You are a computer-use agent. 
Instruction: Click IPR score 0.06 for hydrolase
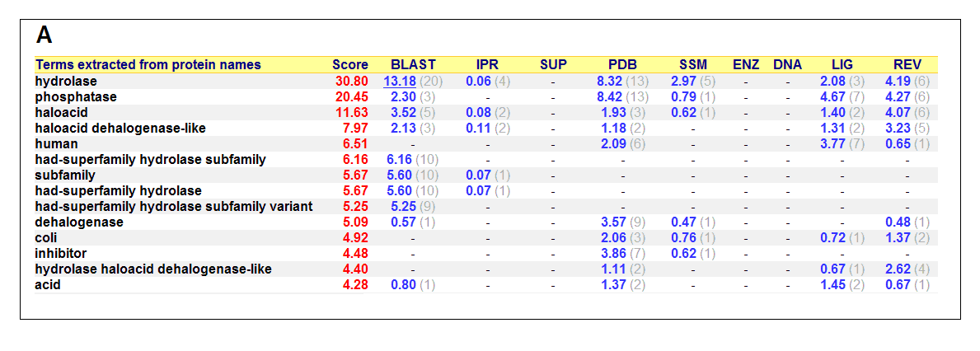pyautogui.click(x=477, y=82)
